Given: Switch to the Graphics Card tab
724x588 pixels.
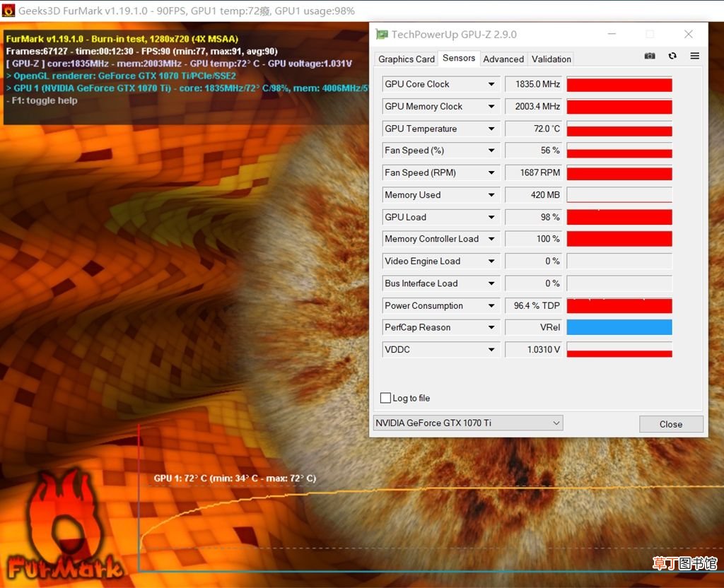Looking at the screenshot, I should click(x=407, y=59).
